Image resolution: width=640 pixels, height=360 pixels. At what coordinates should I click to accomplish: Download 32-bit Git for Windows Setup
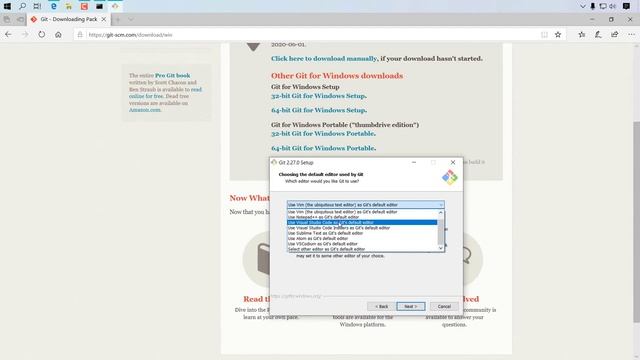click(x=319, y=96)
